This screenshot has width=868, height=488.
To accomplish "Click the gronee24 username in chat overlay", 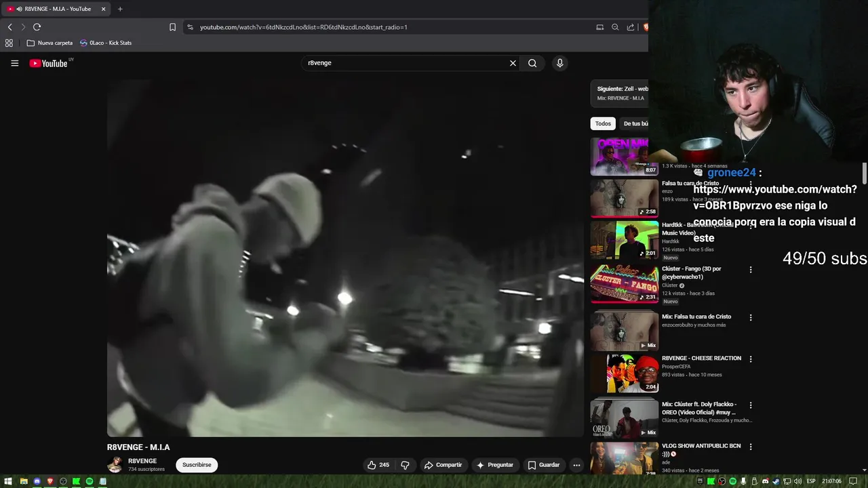I will click(x=731, y=173).
